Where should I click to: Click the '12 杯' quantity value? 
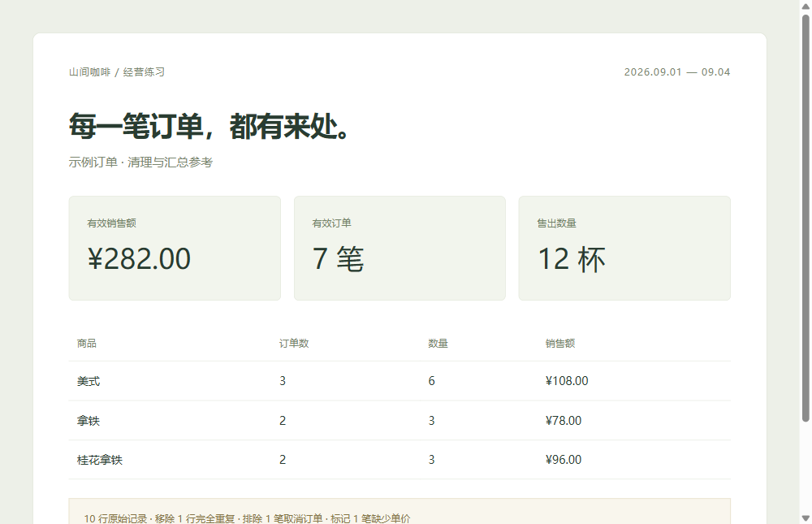click(571, 258)
